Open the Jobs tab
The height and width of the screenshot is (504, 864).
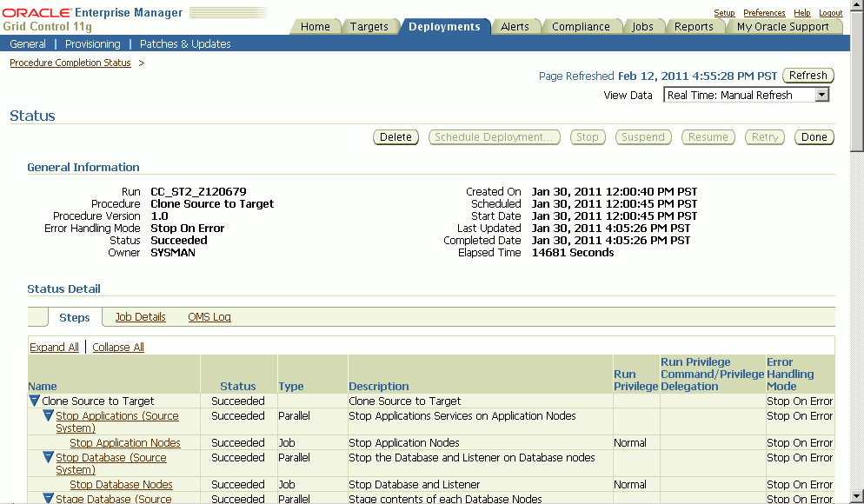coord(642,26)
